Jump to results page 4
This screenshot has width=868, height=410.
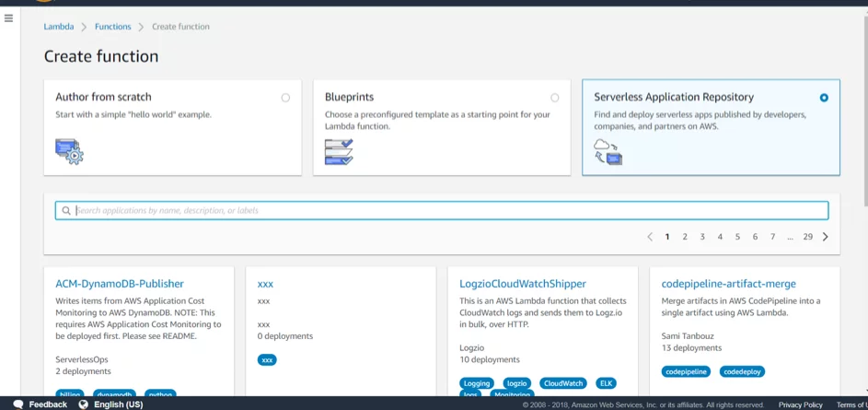720,237
